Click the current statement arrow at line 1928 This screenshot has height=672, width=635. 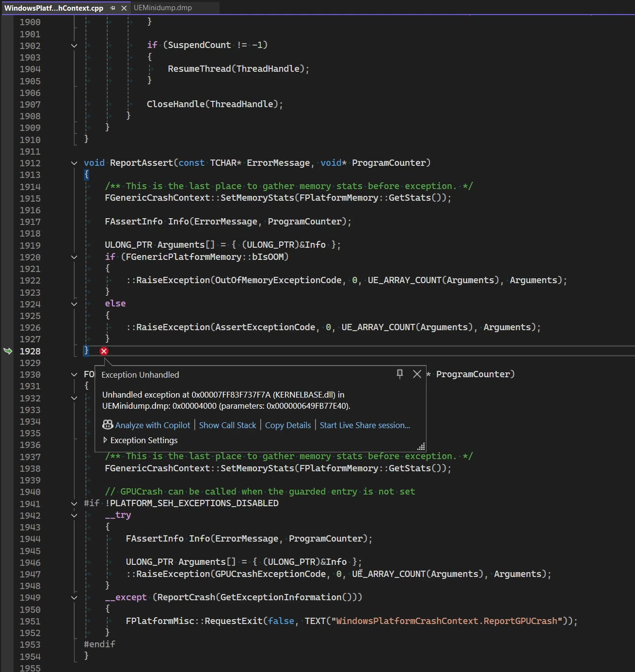pos(8,351)
